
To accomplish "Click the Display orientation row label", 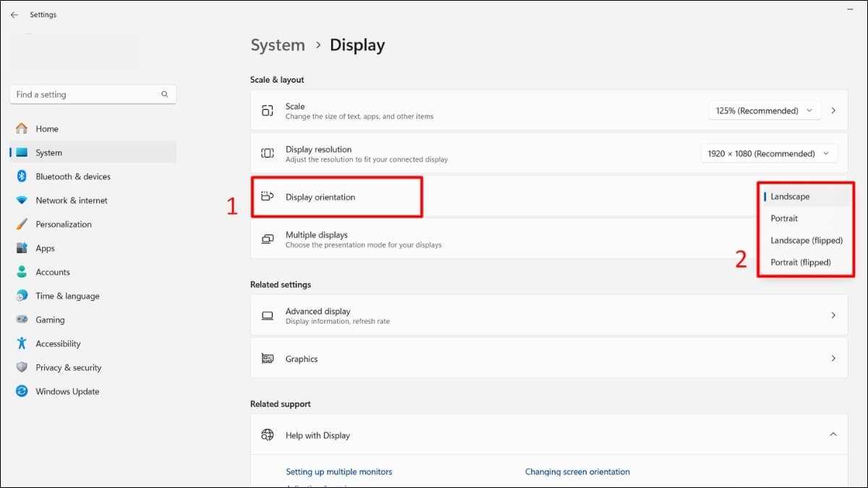I will [x=320, y=197].
